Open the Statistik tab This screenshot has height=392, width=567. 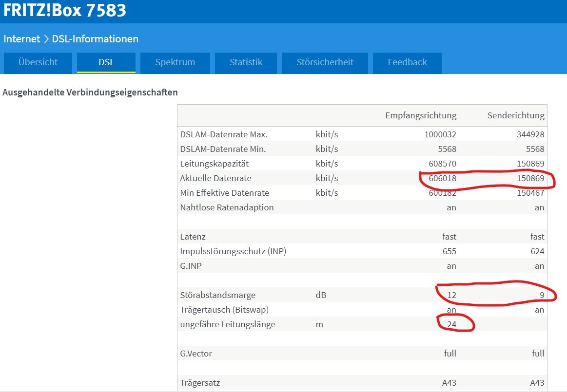click(x=246, y=62)
